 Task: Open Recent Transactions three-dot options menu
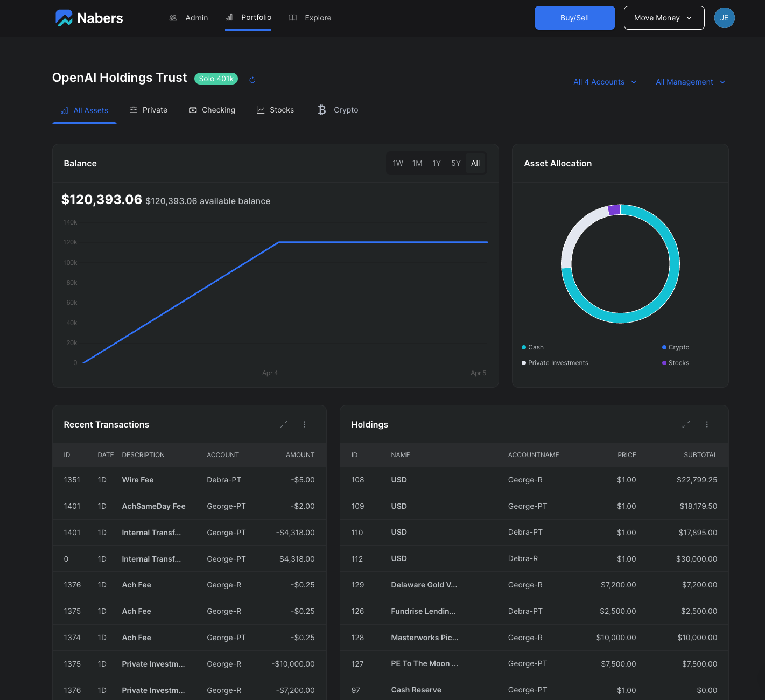click(305, 424)
